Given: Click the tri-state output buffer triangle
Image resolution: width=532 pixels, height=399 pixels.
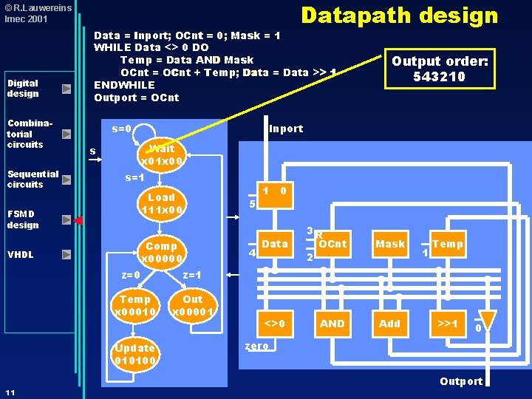Looking at the screenshot, I should [488, 320].
